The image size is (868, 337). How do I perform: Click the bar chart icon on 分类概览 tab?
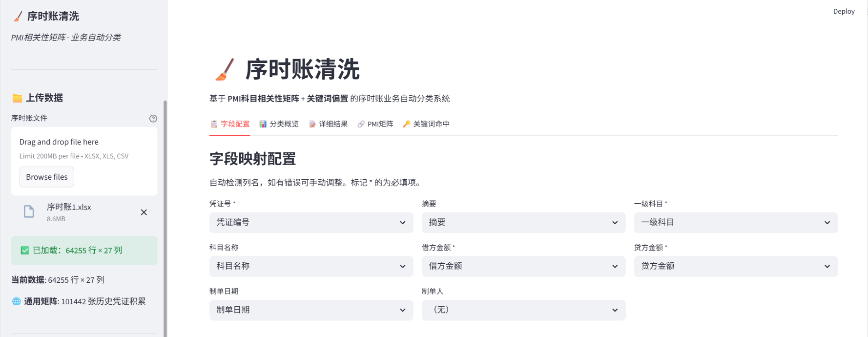click(x=263, y=124)
